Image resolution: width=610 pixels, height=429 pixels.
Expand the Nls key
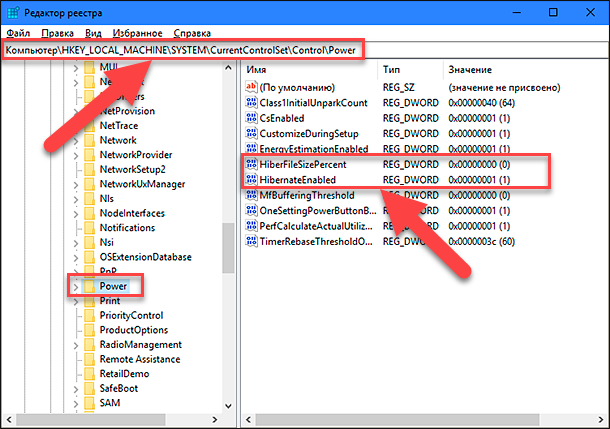[76, 200]
